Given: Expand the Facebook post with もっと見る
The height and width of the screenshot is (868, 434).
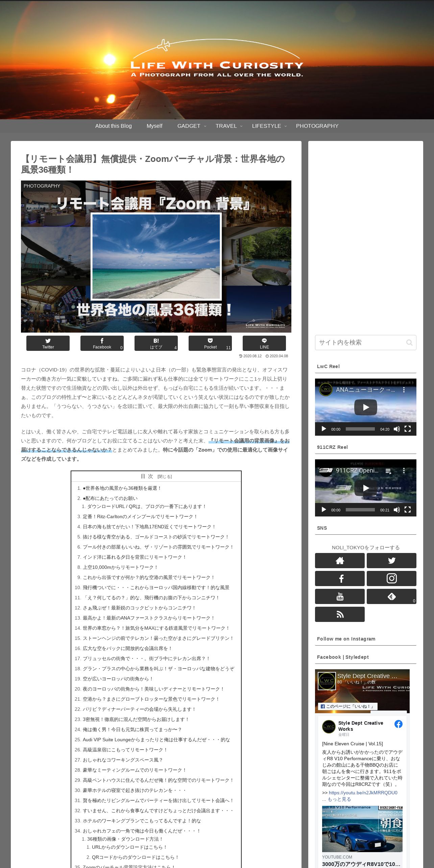Looking at the screenshot, I should click(339, 799).
